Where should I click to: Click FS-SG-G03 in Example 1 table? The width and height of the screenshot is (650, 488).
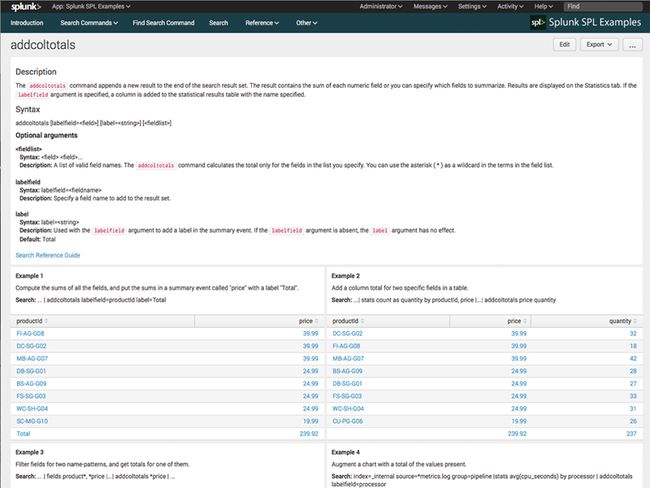[31, 396]
